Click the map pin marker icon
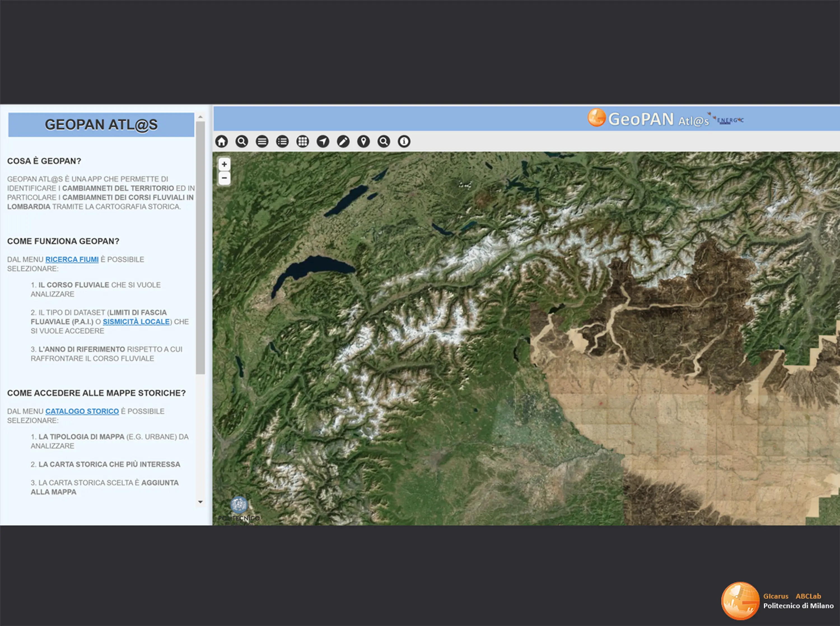The image size is (840, 626). coord(363,141)
